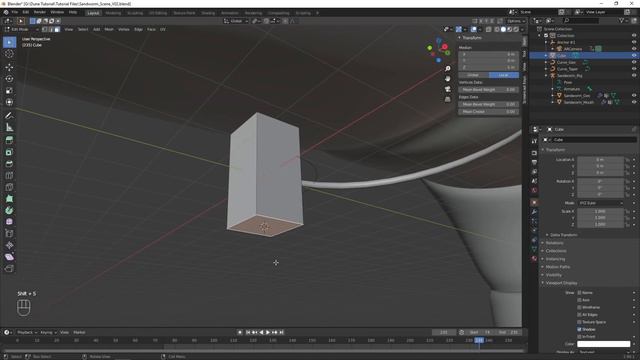Select the Transform tool in the left toolbar

[x=9, y=102]
